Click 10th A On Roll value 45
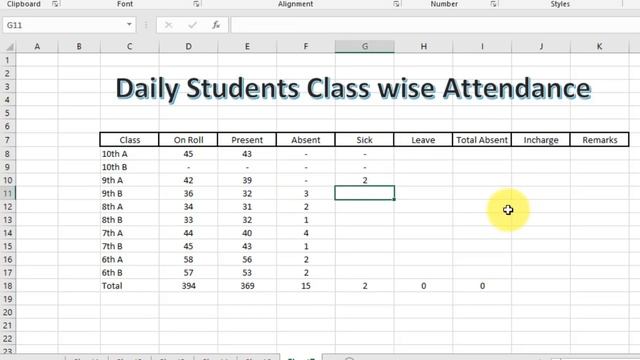The width and height of the screenshot is (640, 360). click(188, 154)
